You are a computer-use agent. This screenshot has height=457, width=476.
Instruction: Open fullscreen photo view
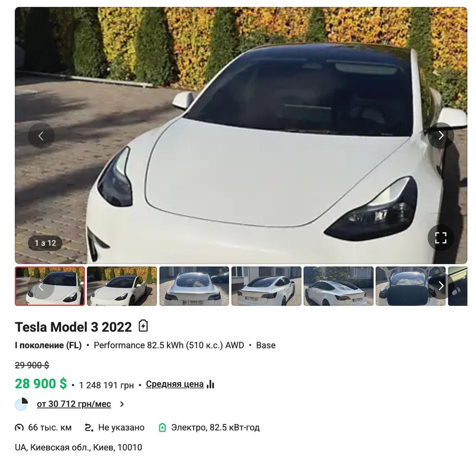click(x=441, y=238)
